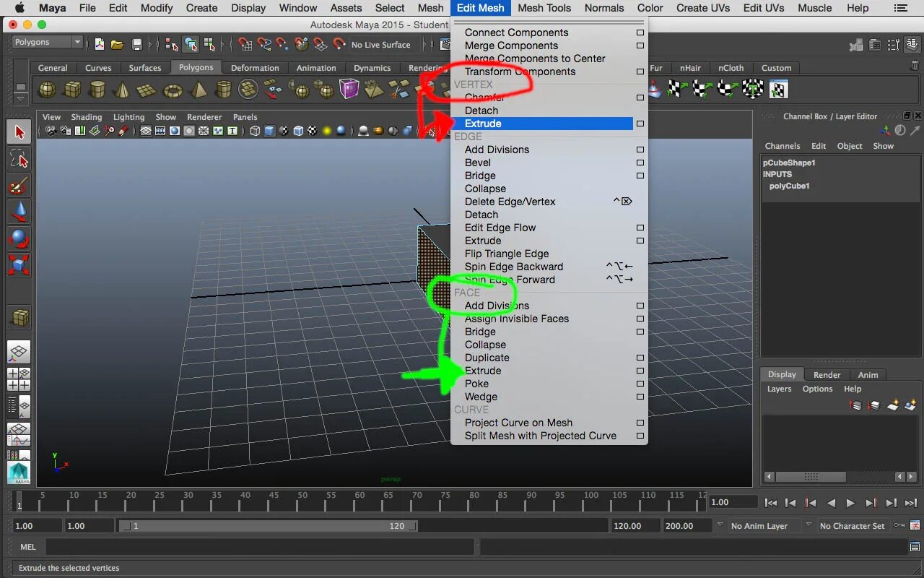Click the layer editor horizontal scrollbar
Screen dimensions: 924x578
pyautogui.click(x=810, y=477)
